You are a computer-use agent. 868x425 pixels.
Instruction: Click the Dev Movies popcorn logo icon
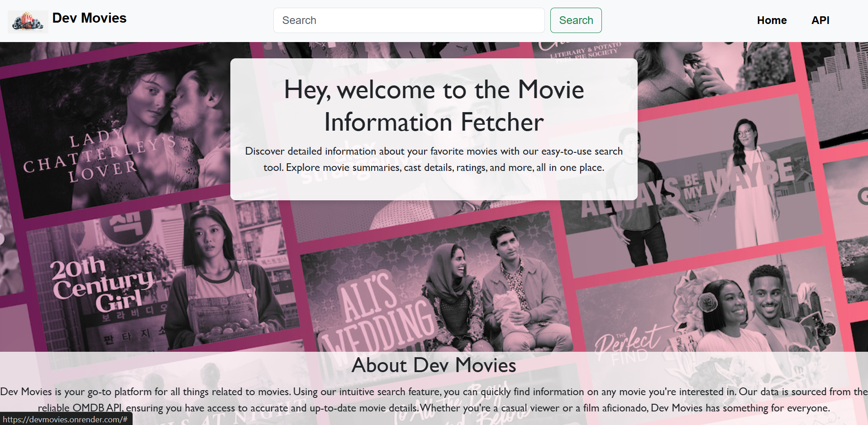[x=28, y=21]
